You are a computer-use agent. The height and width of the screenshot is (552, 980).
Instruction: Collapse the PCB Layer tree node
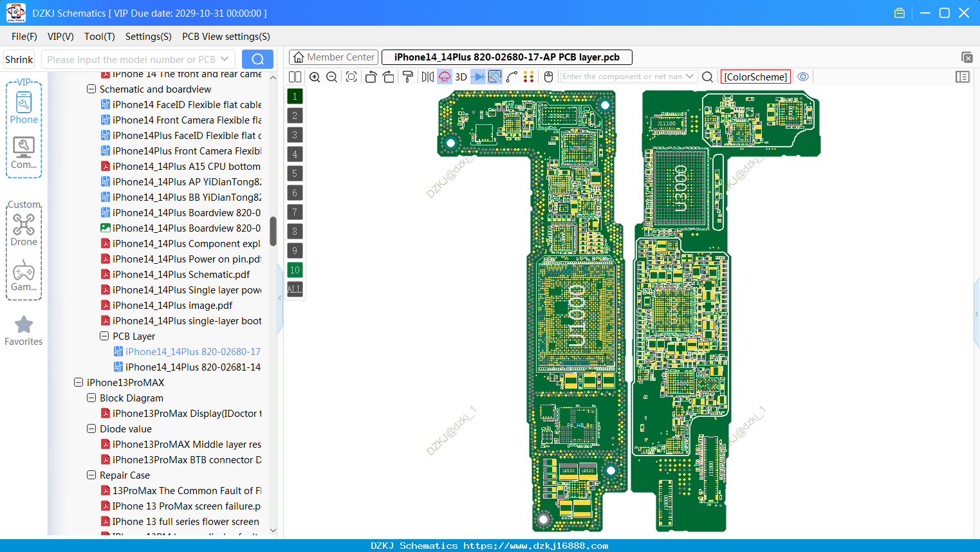tap(104, 336)
